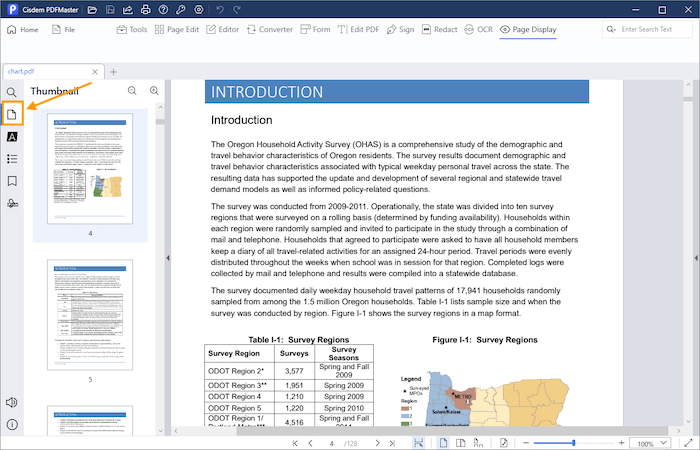Switch to Sign tab
This screenshot has height=450, width=700.
[x=400, y=29]
